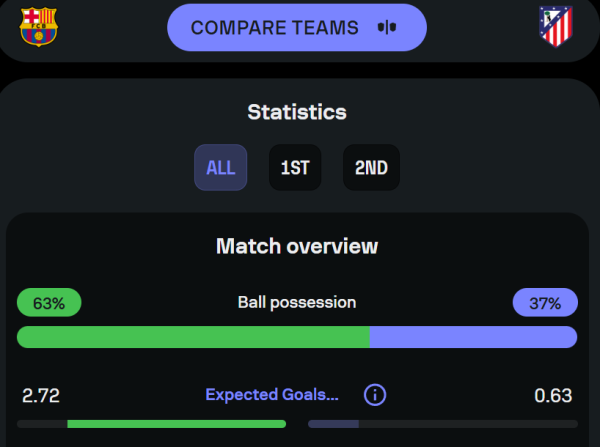This screenshot has width=600, height=447.
Task: Click the 63% possession badge
Action: coord(49,302)
